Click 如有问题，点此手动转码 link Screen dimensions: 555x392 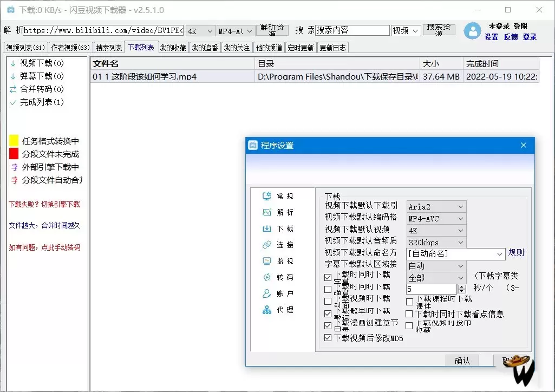[x=44, y=247]
